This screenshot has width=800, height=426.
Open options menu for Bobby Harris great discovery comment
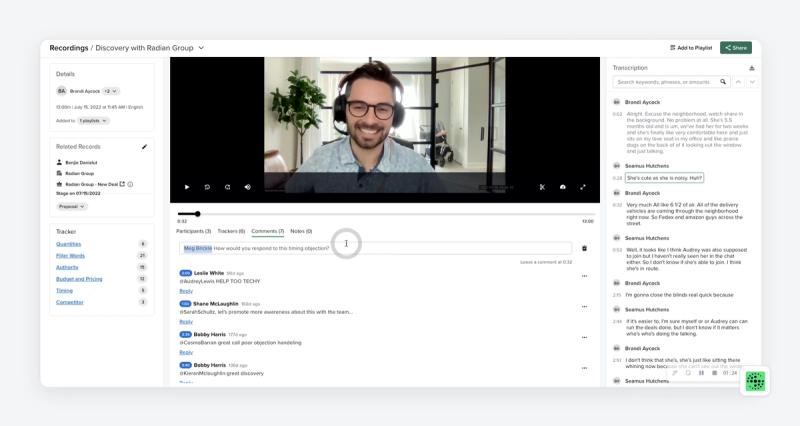pyautogui.click(x=584, y=368)
